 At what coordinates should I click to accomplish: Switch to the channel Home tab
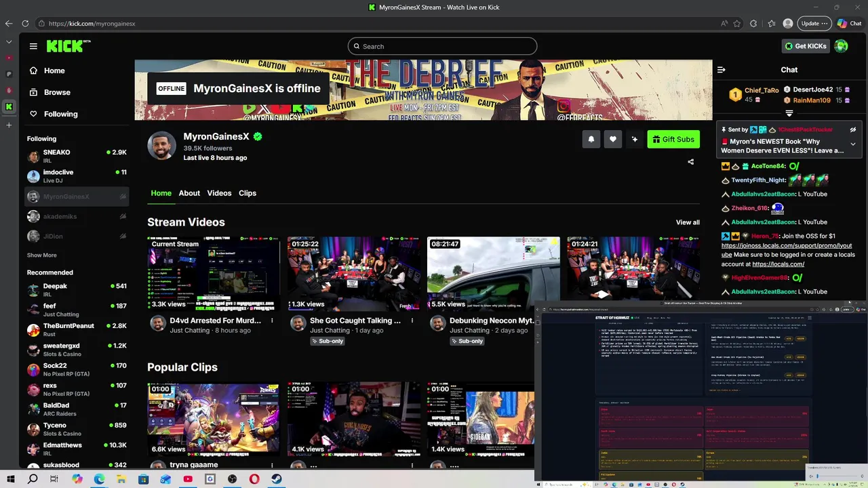pyautogui.click(x=161, y=193)
